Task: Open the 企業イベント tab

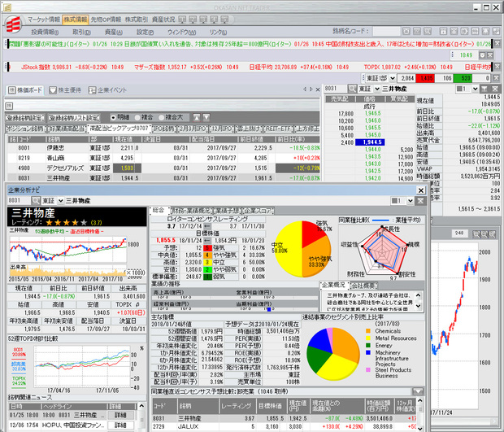Action: pos(107,90)
